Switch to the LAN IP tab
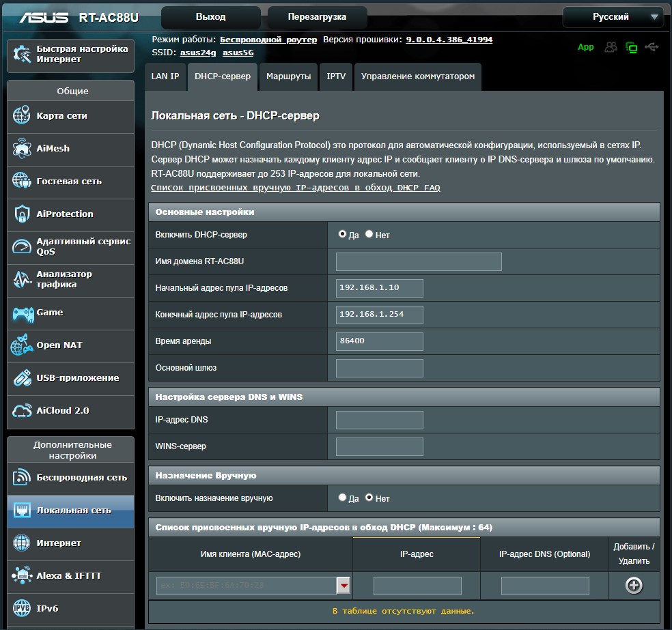 click(165, 76)
